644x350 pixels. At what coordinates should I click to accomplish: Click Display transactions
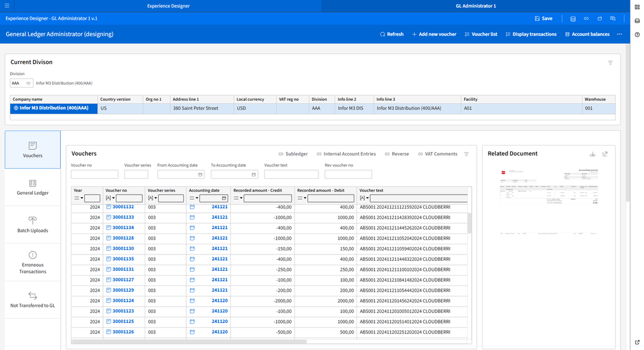[531, 34]
